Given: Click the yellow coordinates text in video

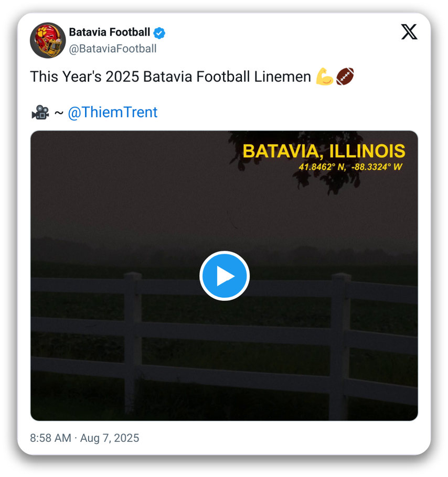Looking at the screenshot, I should pyautogui.click(x=350, y=167).
